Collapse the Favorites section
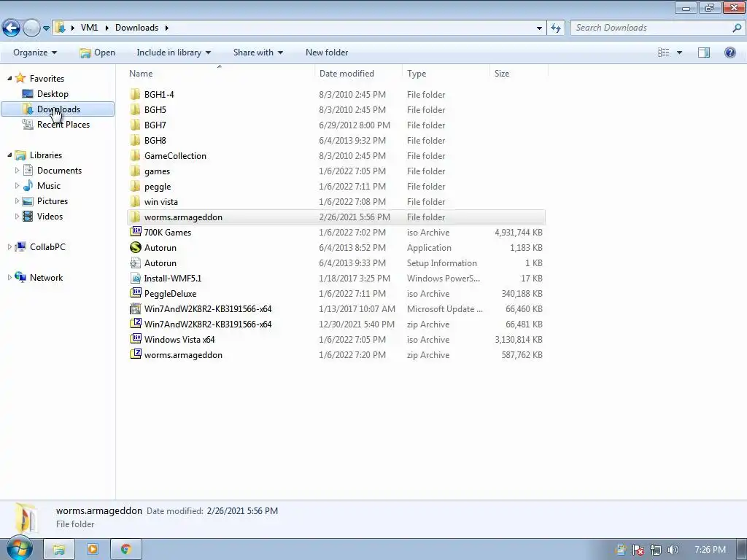Viewport: 747px width, 560px height. coord(9,78)
